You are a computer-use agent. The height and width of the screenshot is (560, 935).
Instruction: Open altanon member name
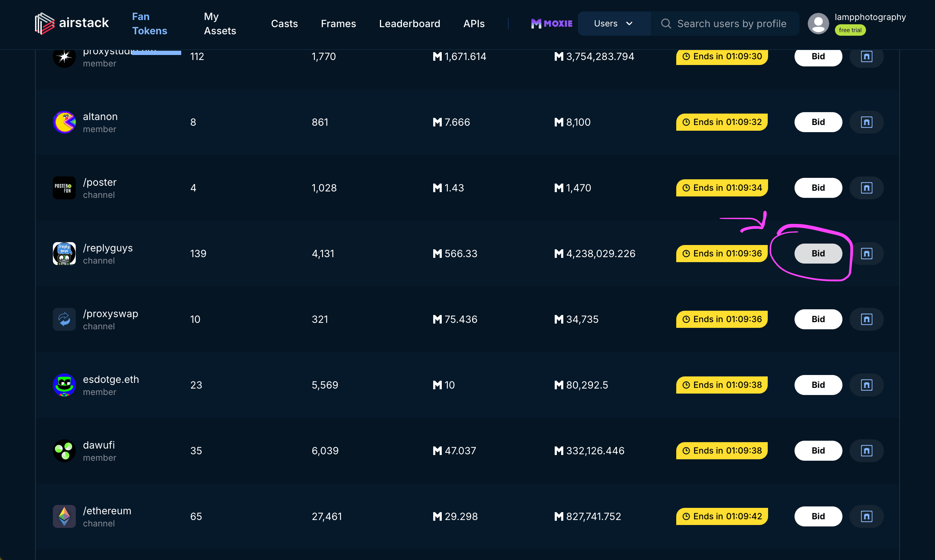[x=100, y=116]
